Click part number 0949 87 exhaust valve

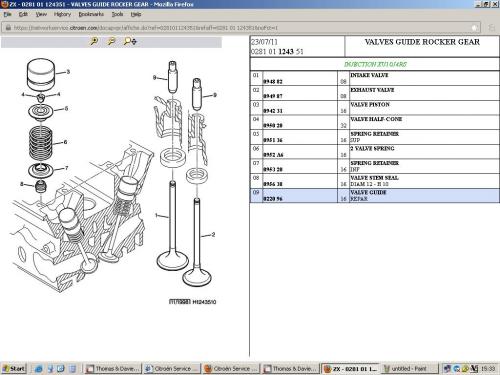273,96
